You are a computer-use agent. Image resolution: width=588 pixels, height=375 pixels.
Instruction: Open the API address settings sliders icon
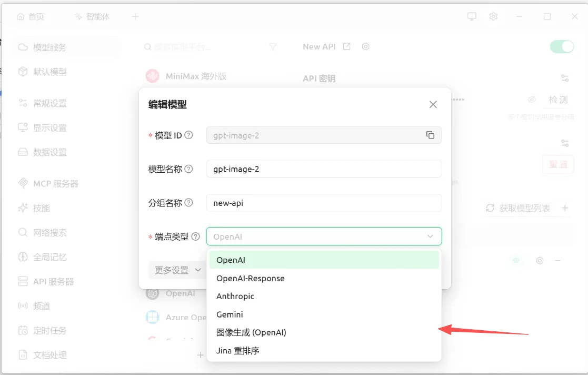565,143
